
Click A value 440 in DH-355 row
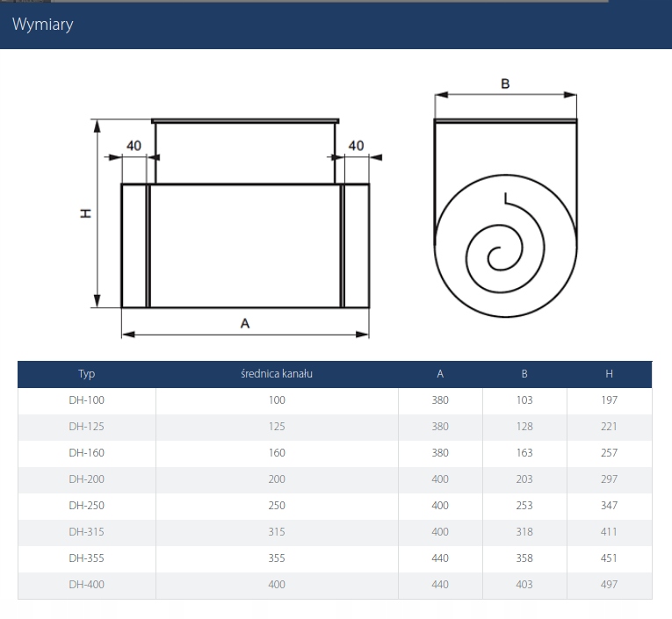point(440,558)
